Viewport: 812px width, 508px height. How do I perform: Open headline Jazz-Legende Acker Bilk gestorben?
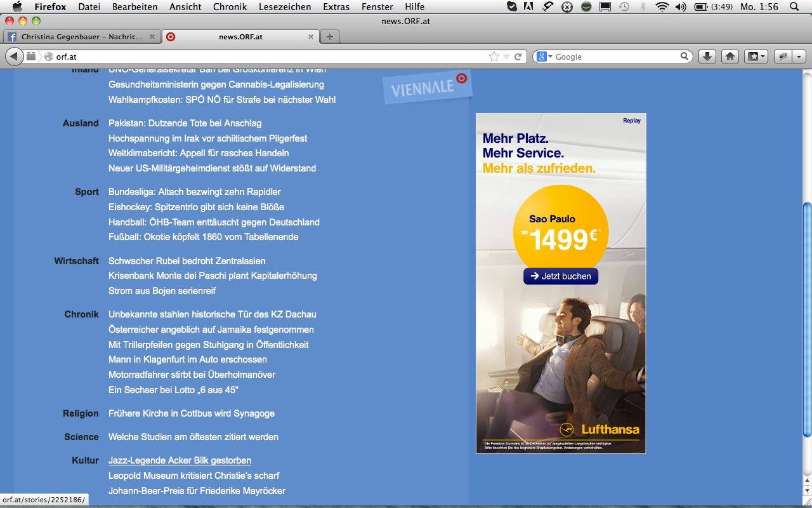(x=180, y=460)
